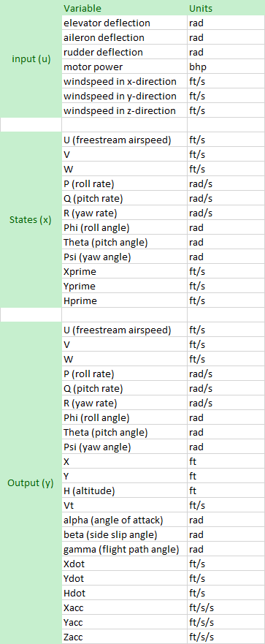Click the 'Xprime' cell
This screenshot has width=265, height=644.
tap(124, 272)
